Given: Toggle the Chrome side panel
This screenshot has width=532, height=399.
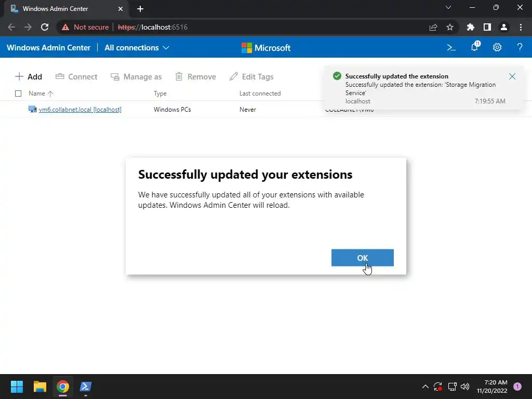Looking at the screenshot, I should (487, 27).
